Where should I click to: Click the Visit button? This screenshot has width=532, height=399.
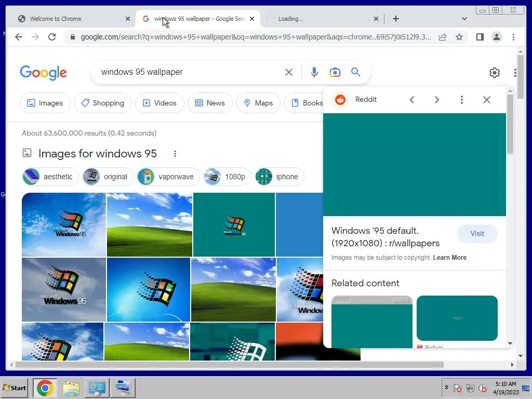coord(477,233)
